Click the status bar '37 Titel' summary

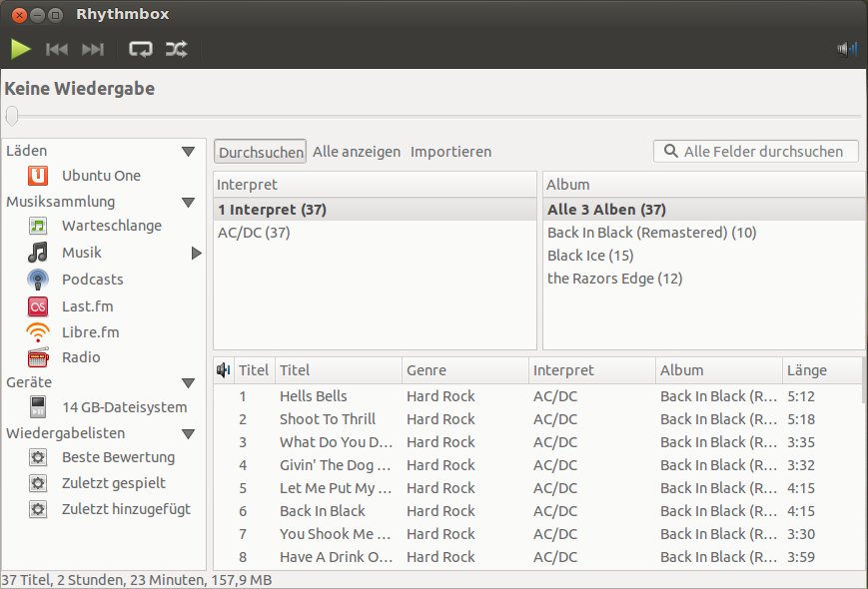[x=137, y=580]
